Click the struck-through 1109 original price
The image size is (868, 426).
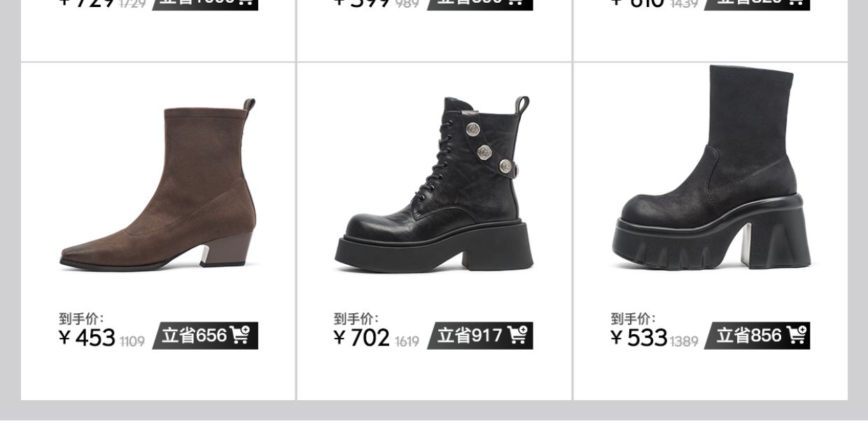tap(132, 342)
